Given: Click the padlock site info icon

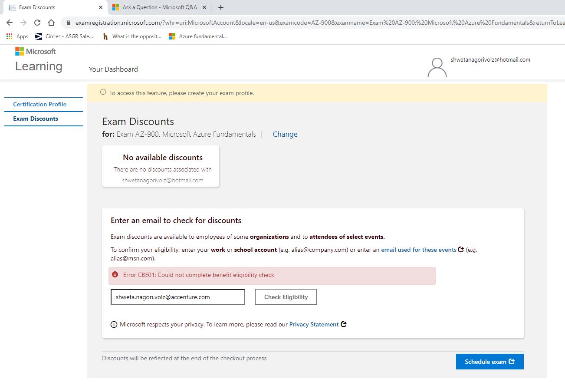Looking at the screenshot, I should click(69, 23).
